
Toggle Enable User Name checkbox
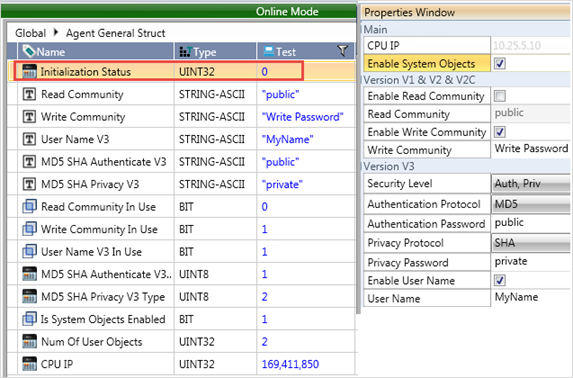click(x=500, y=280)
